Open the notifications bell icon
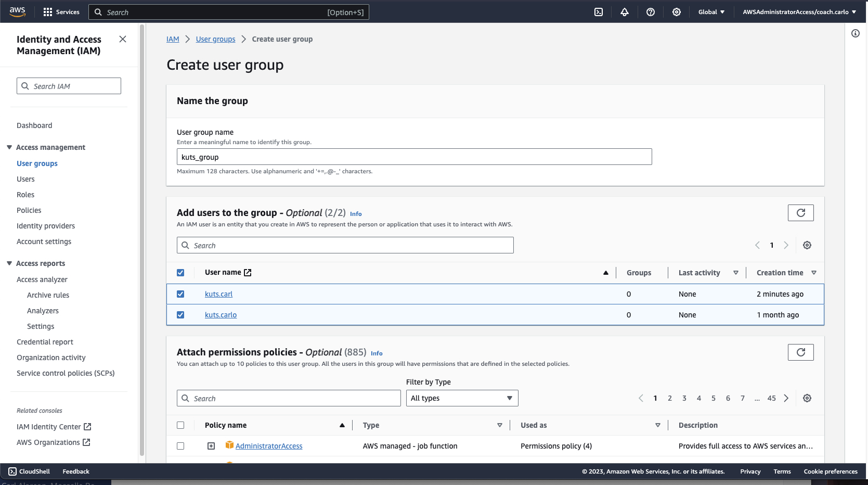 tap(625, 12)
